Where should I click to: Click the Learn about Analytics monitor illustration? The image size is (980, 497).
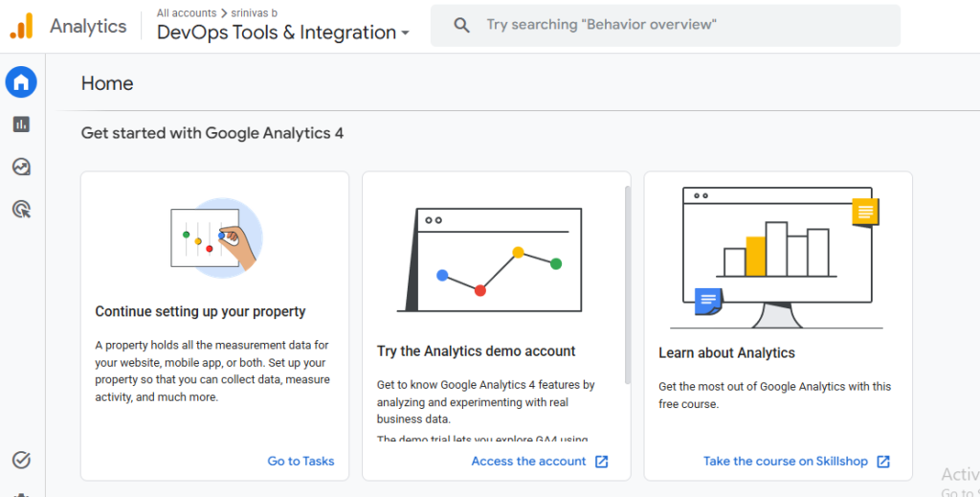pos(776,257)
